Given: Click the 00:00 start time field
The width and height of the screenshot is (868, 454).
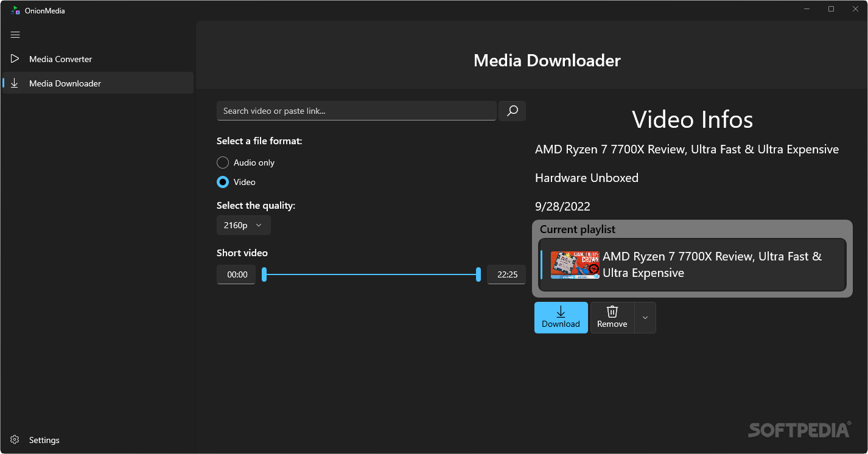Looking at the screenshot, I should (236, 274).
